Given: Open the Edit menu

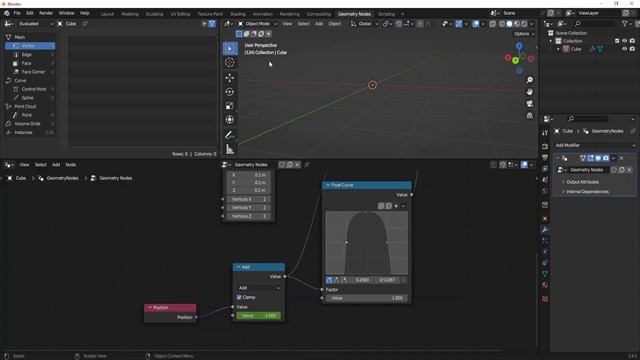Looking at the screenshot, I should [30, 13].
